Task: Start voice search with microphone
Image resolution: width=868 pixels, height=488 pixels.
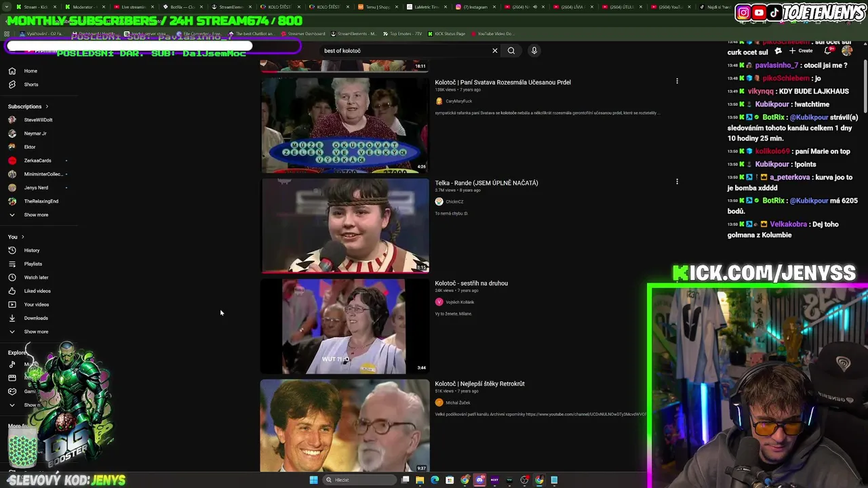Action: pos(534,50)
